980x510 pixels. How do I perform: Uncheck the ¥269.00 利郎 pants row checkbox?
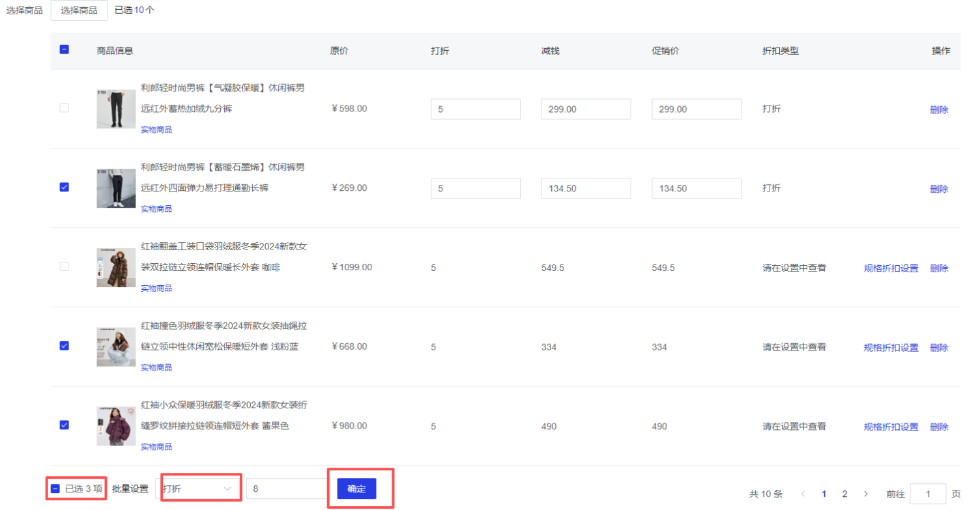tap(64, 187)
